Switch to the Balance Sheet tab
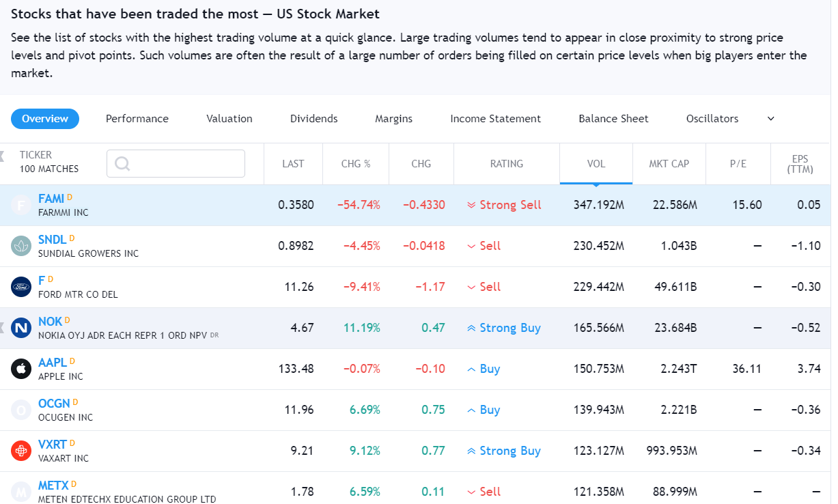The width and height of the screenshot is (838, 504). 614,119
